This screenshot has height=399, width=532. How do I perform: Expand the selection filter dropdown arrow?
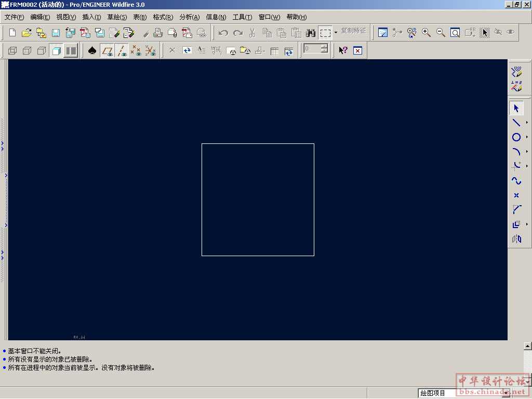coord(336,33)
